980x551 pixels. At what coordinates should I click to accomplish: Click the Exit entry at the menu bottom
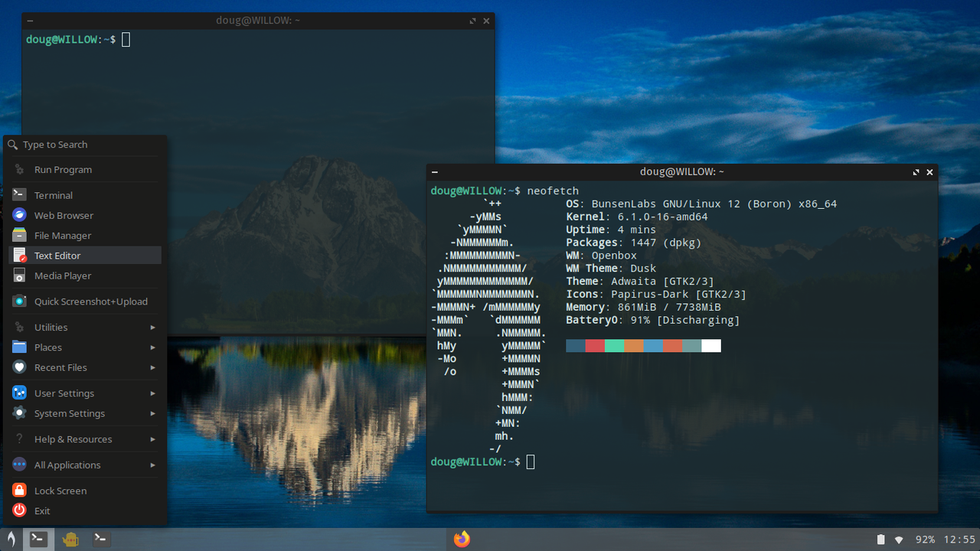coord(44,510)
